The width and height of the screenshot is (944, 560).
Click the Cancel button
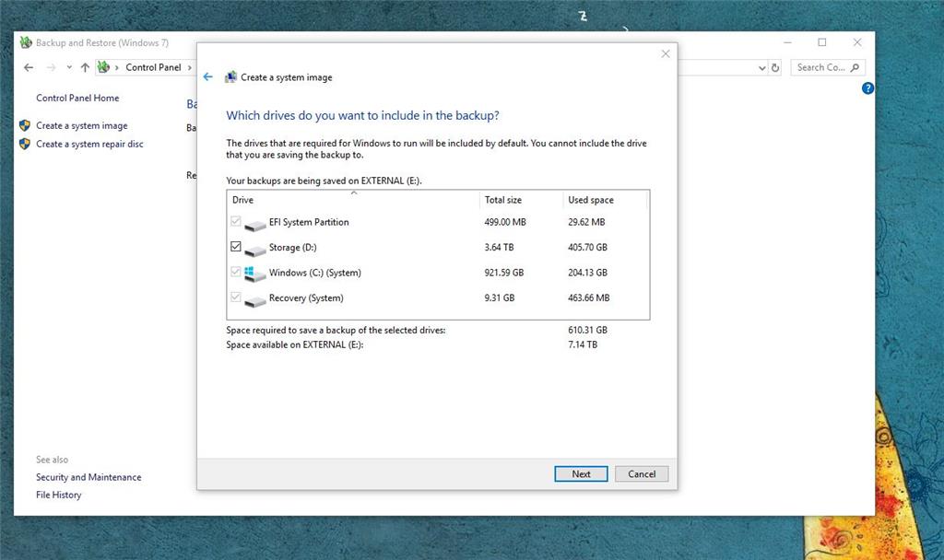(642, 474)
